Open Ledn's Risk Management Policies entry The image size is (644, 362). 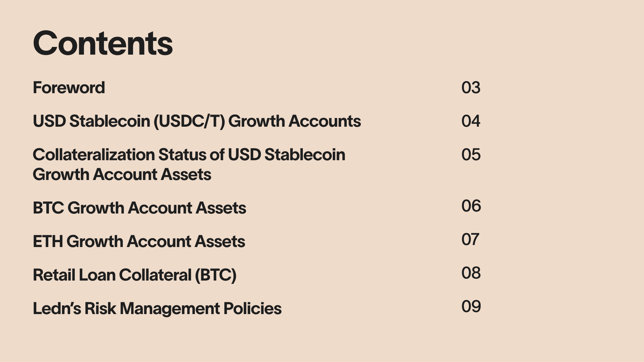point(157,309)
